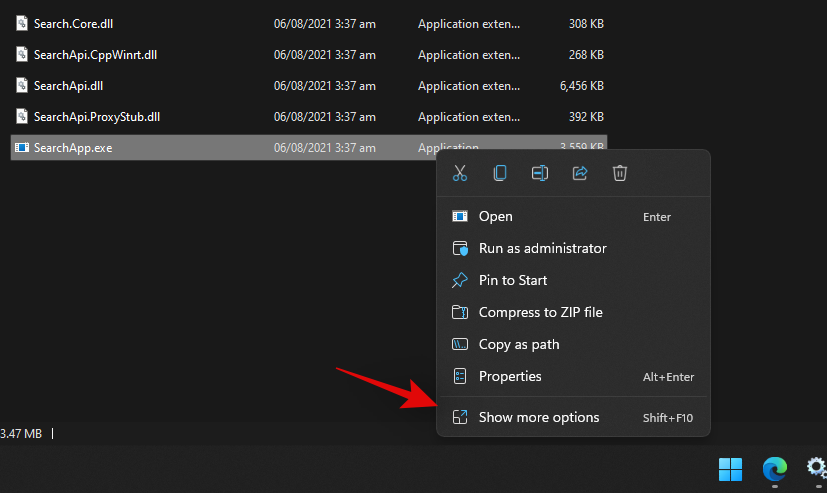Click the SearchApi.dll file icon
This screenshot has height=493, width=827.
coord(22,85)
